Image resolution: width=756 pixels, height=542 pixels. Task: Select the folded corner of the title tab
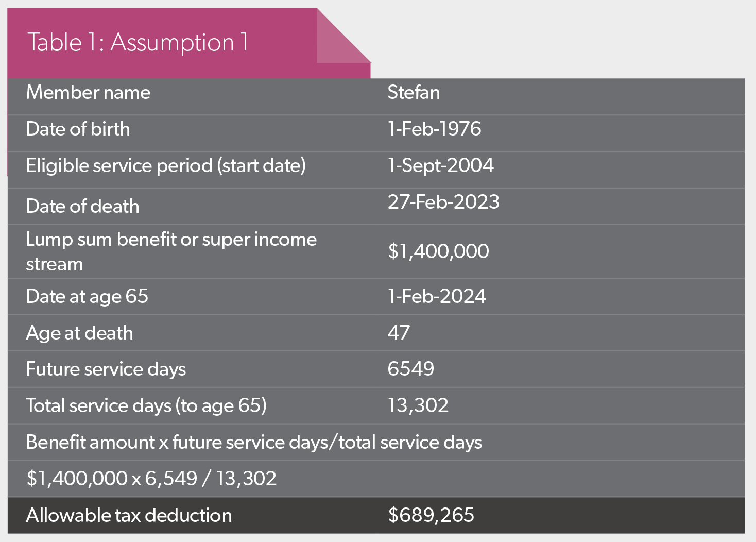[343, 36]
